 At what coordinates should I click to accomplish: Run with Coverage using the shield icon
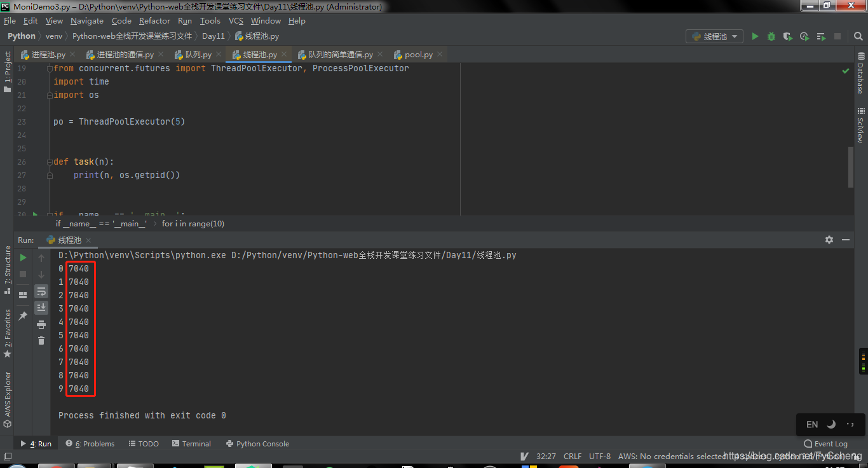point(787,36)
